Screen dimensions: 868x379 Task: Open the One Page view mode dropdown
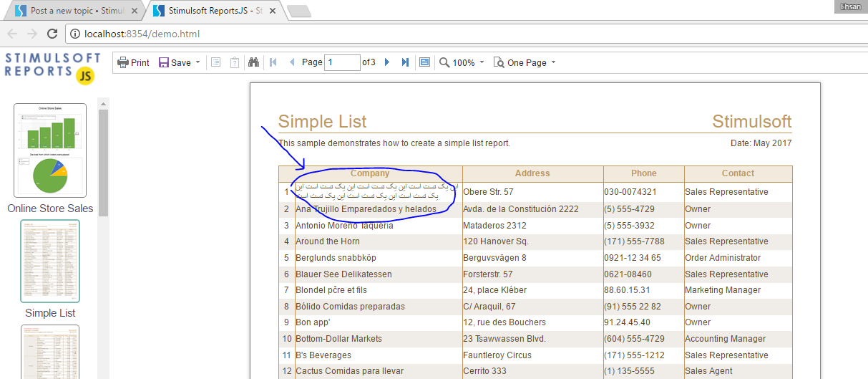(x=525, y=62)
